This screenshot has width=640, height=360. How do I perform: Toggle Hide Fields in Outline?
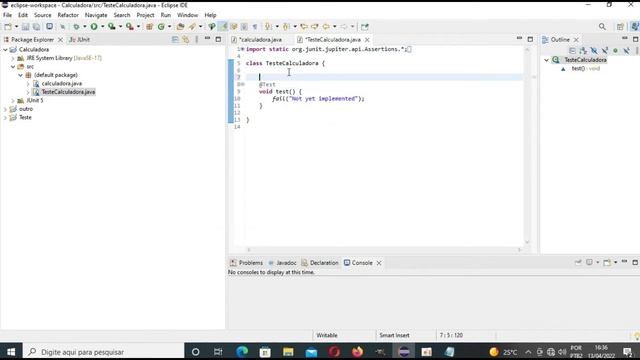click(x=594, y=51)
